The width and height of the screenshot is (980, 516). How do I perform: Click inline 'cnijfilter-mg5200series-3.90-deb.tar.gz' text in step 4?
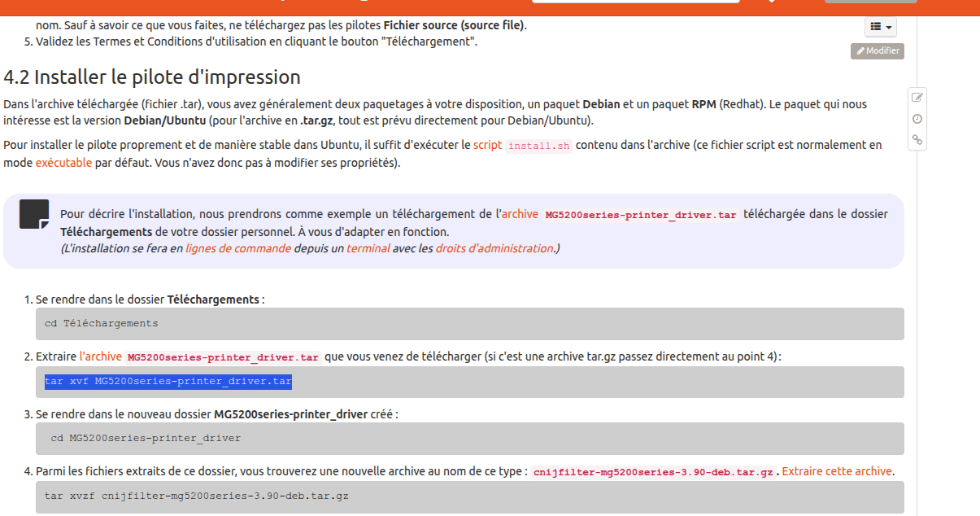[652, 472]
